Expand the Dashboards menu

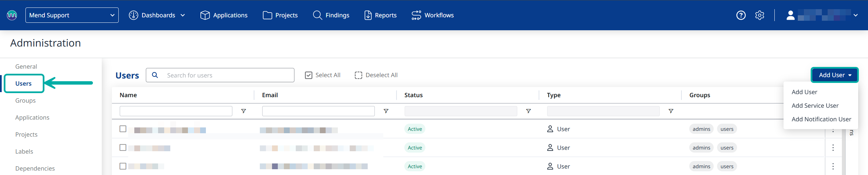tap(157, 15)
